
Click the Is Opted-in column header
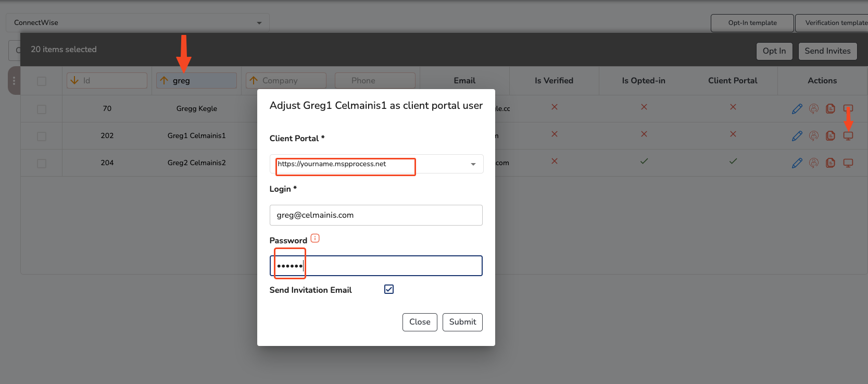tap(644, 81)
